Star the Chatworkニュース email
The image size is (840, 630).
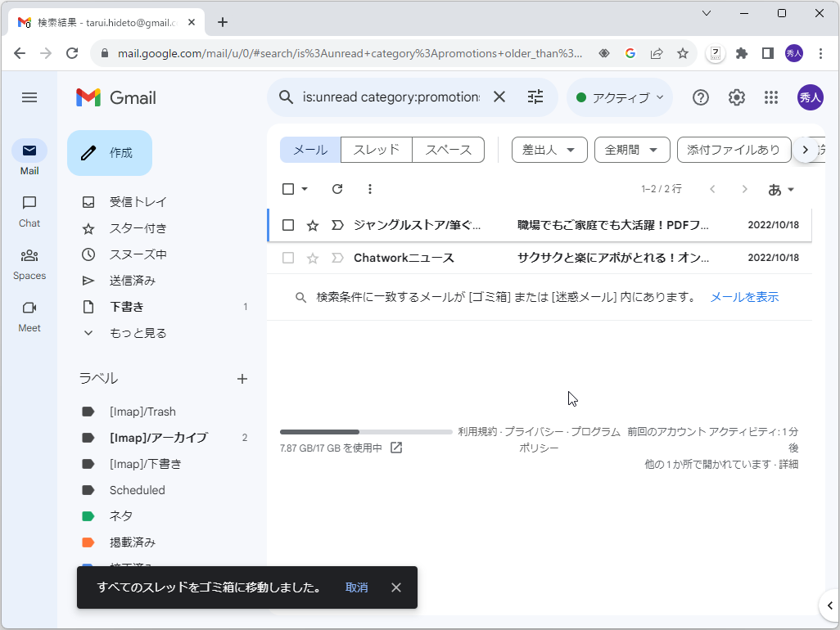point(312,258)
